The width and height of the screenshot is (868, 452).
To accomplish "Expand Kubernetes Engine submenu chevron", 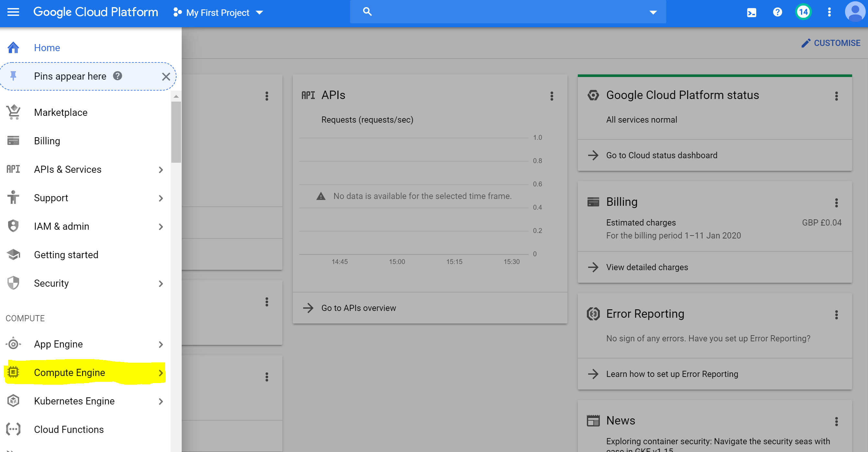I will point(161,402).
